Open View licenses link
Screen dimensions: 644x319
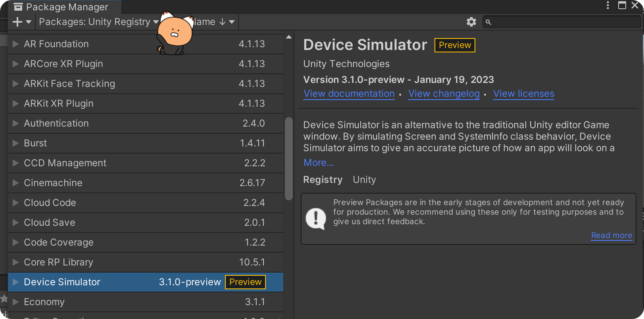[x=524, y=94]
